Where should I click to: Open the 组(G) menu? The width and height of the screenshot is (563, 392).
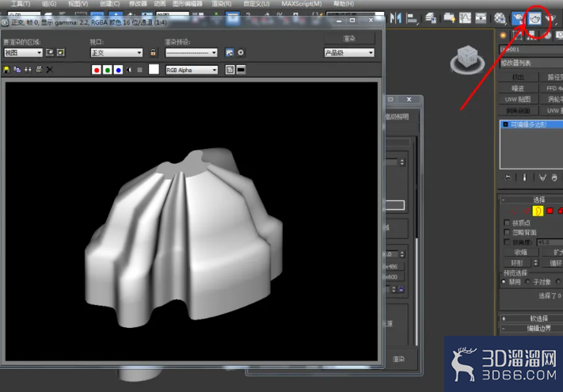(x=49, y=4)
